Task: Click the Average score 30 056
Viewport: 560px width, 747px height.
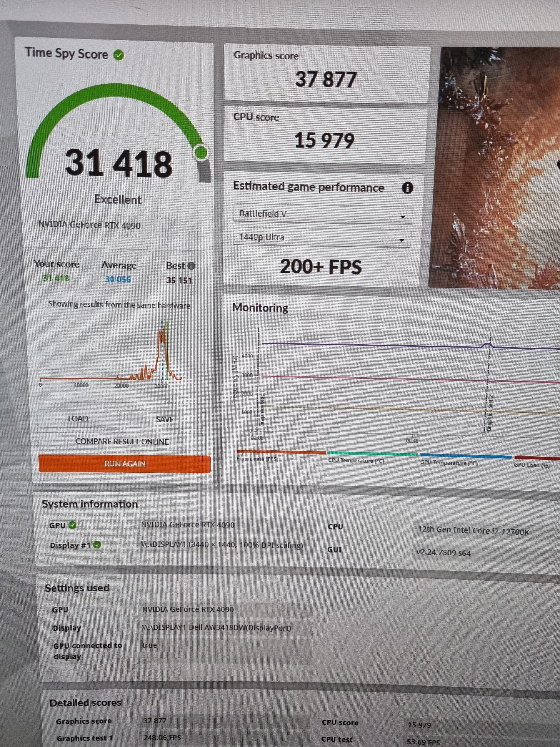Action: coord(117,279)
